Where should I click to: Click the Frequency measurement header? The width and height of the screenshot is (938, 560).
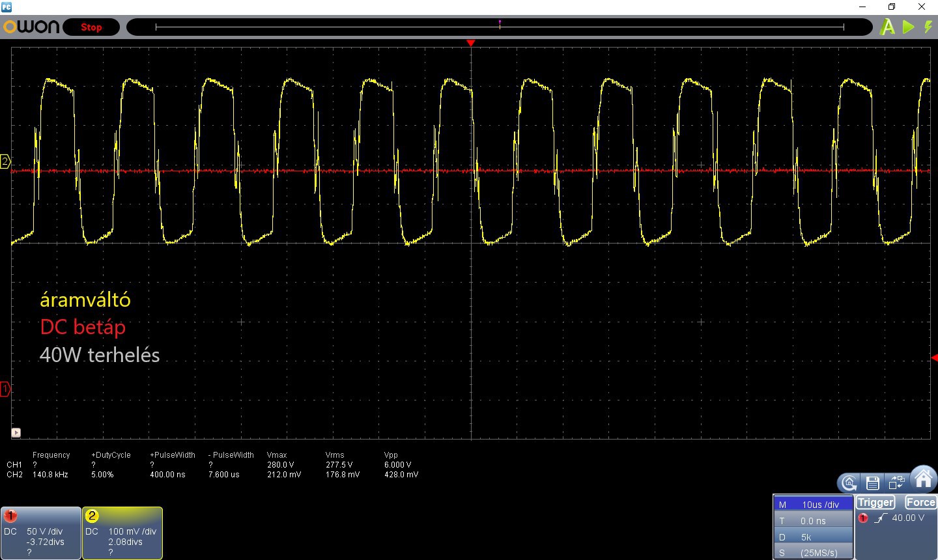click(x=51, y=455)
